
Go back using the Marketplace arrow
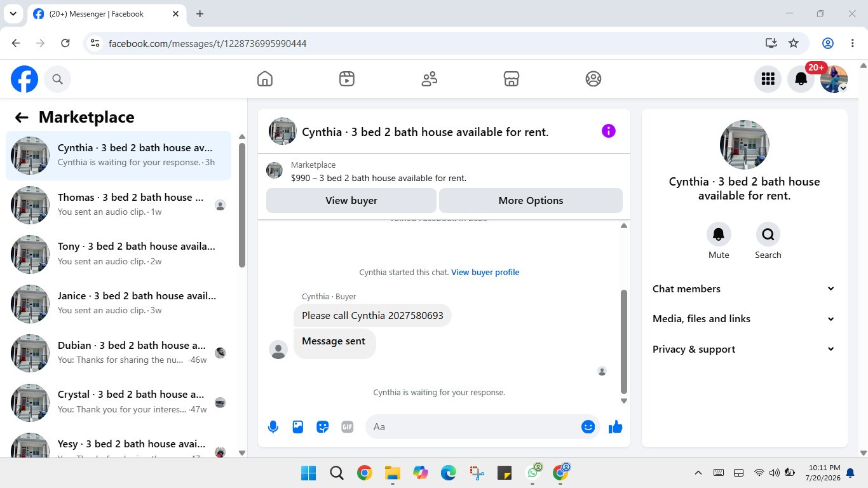pos(22,117)
